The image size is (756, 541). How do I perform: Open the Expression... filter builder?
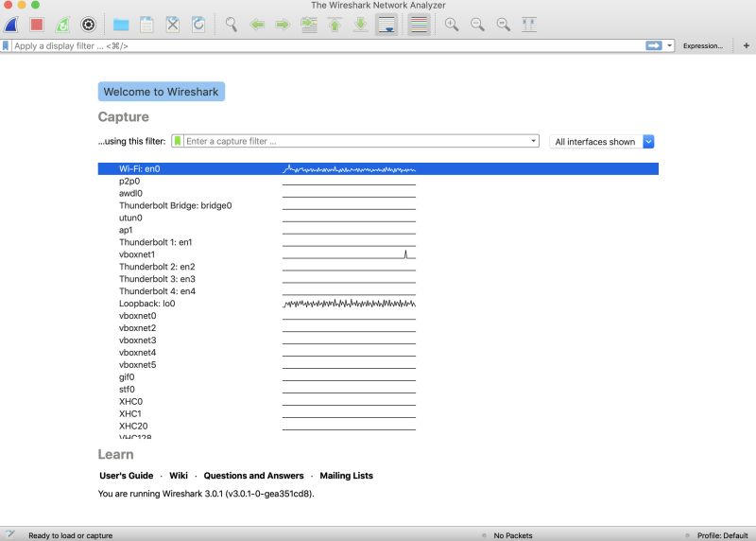click(x=702, y=45)
